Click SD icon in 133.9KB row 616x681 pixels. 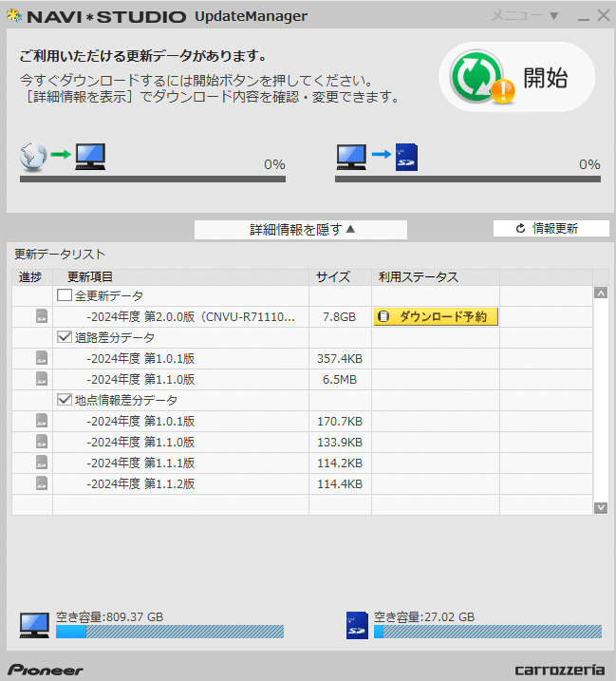(42, 442)
